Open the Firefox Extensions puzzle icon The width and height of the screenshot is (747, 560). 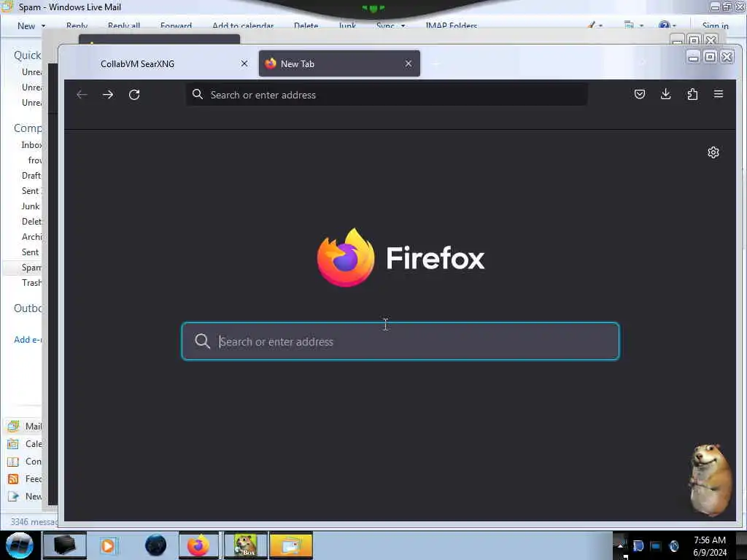[692, 94]
